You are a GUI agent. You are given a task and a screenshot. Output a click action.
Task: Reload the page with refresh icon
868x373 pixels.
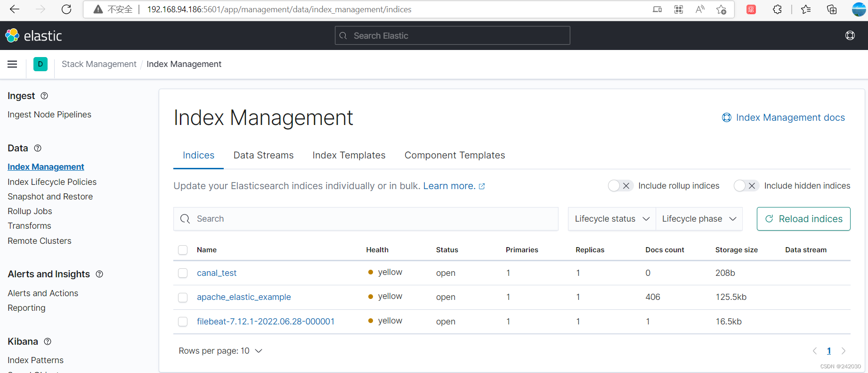click(66, 9)
